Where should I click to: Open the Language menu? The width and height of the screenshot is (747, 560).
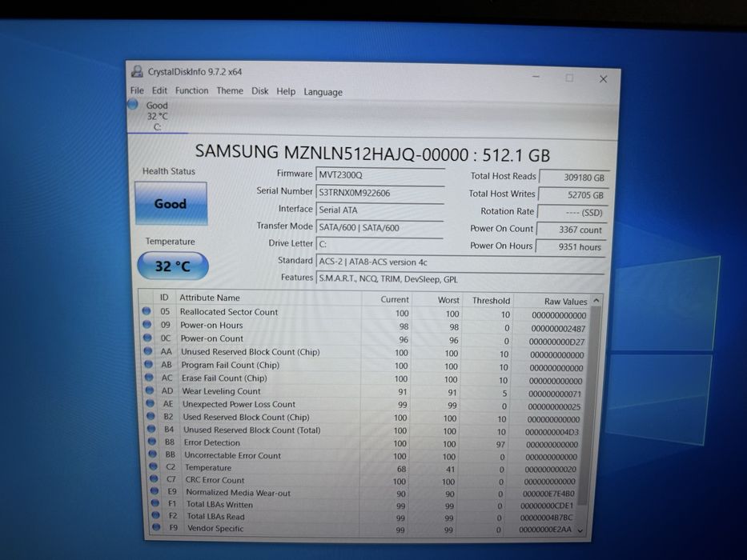pos(323,92)
